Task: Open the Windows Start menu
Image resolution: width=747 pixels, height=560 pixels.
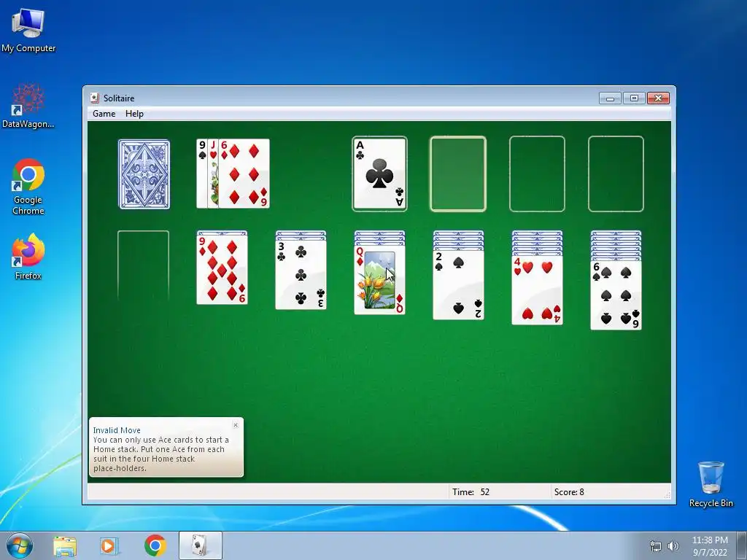Action: (20, 545)
